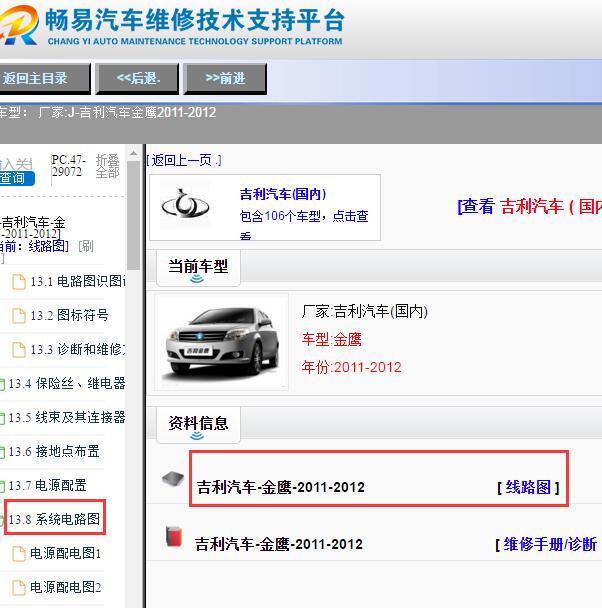
Task: Go back with <<后退 button
Action: pos(138,79)
